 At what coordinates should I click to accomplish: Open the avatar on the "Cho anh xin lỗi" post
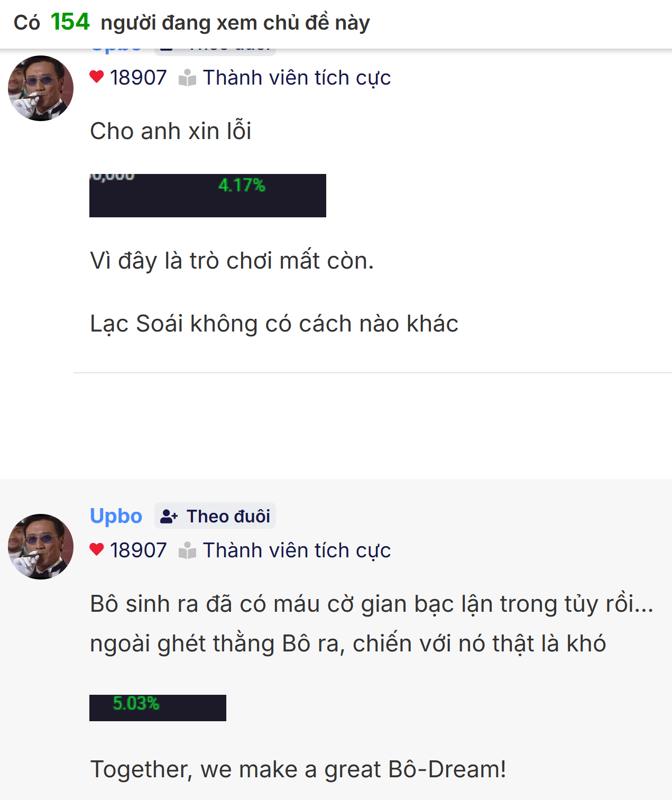point(41,88)
